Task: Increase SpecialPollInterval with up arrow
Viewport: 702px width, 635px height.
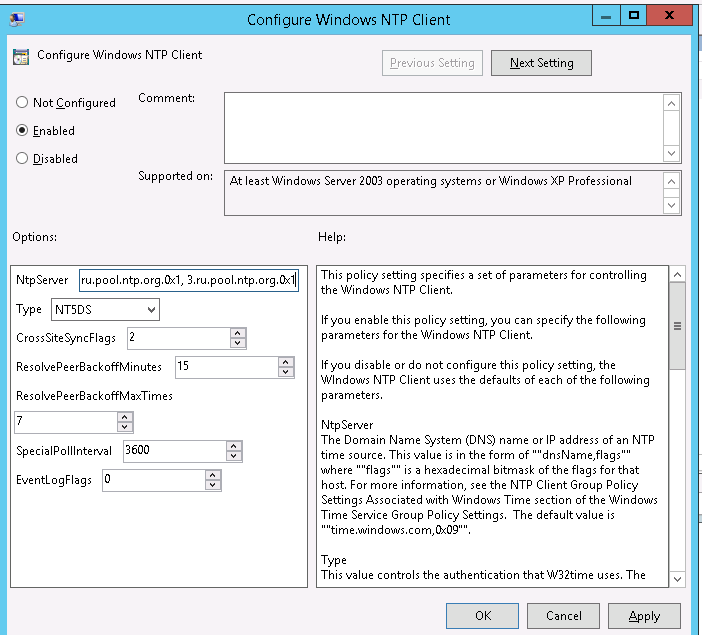Action: [x=234, y=446]
